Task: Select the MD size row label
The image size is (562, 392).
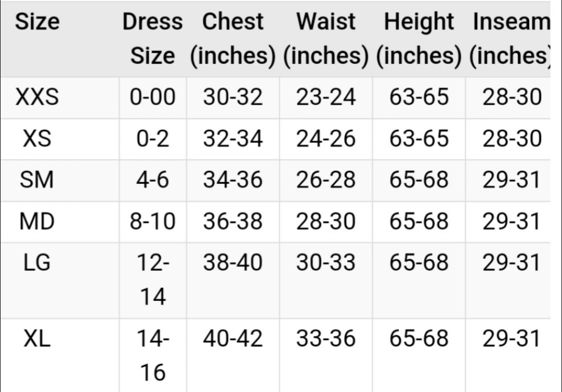Action: [x=37, y=221]
